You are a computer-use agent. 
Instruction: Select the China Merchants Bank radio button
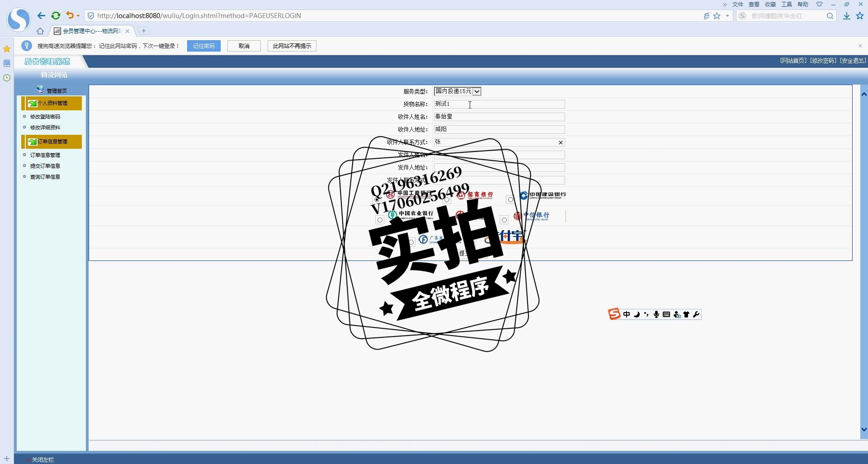pyautogui.click(x=447, y=199)
